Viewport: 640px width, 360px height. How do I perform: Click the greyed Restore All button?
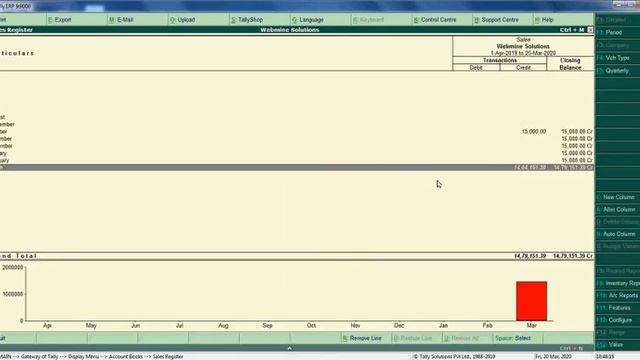[x=461, y=338]
